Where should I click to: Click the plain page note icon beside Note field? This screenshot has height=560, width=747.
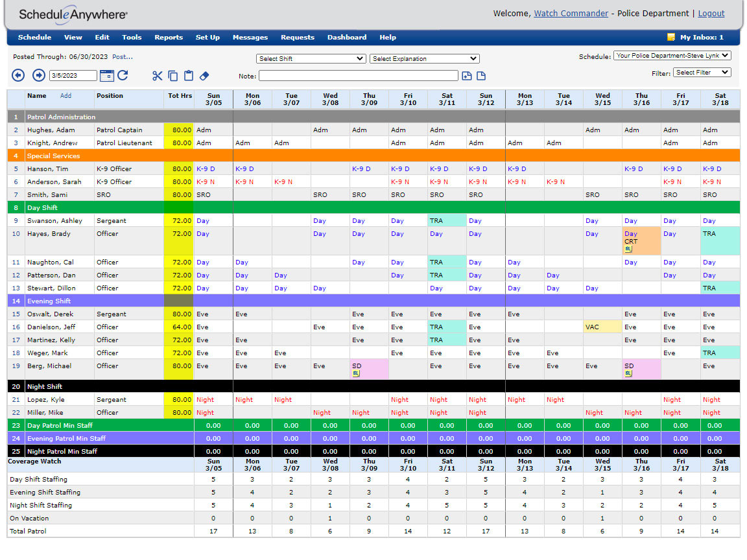click(481, 76)
